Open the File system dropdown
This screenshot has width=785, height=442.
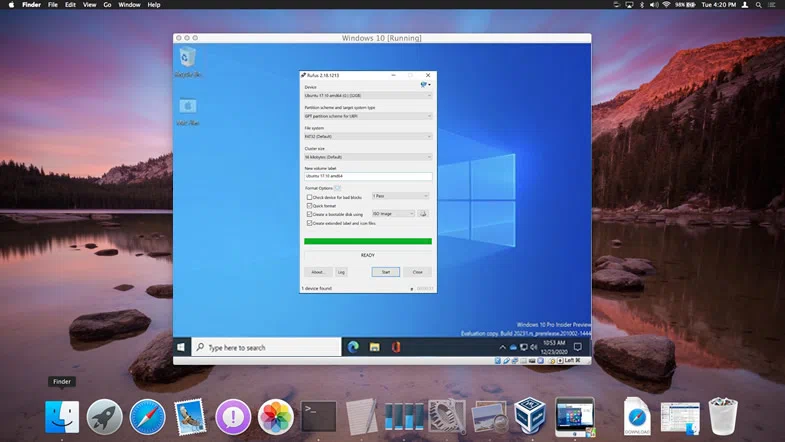[x=368, y=136]
